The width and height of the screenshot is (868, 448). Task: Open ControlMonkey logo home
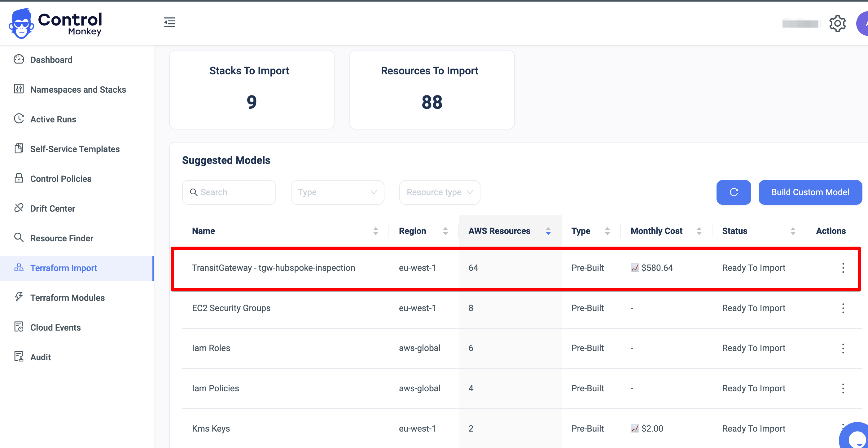click(x=55, y=24)
